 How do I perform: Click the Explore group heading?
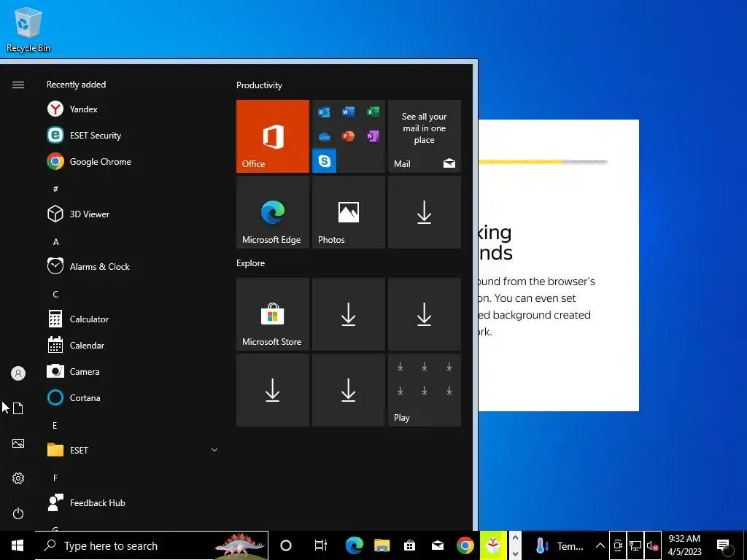(x=251, y=262)
